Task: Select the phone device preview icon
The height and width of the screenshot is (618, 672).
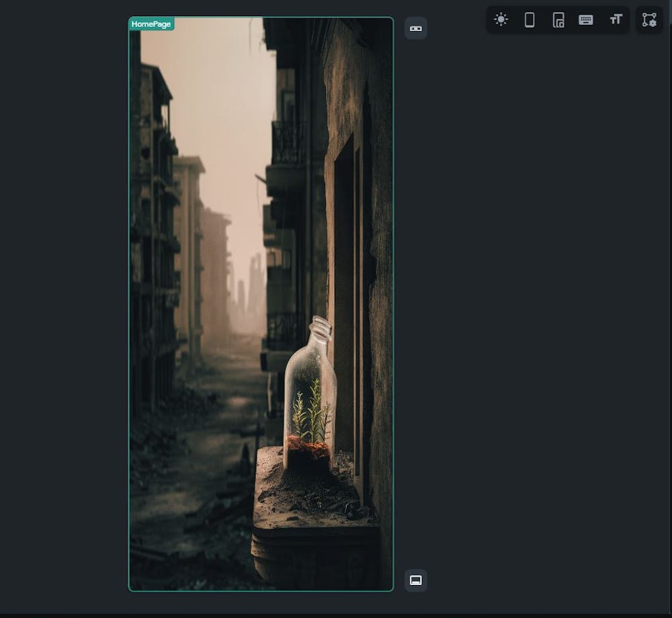Action: click(x=530, y=20)
